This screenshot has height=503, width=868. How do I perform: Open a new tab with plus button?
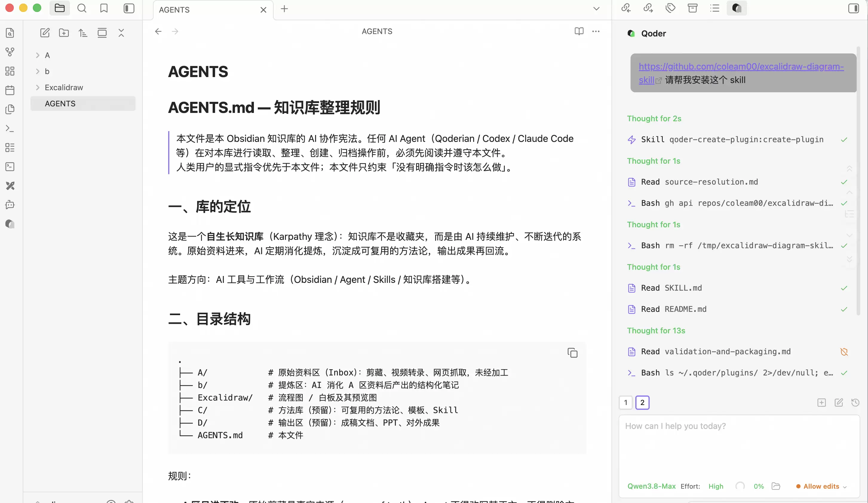(284, 9)
